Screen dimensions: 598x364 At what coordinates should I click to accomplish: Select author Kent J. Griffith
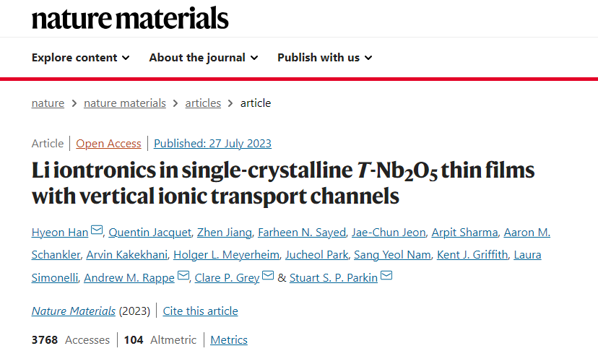472,255
